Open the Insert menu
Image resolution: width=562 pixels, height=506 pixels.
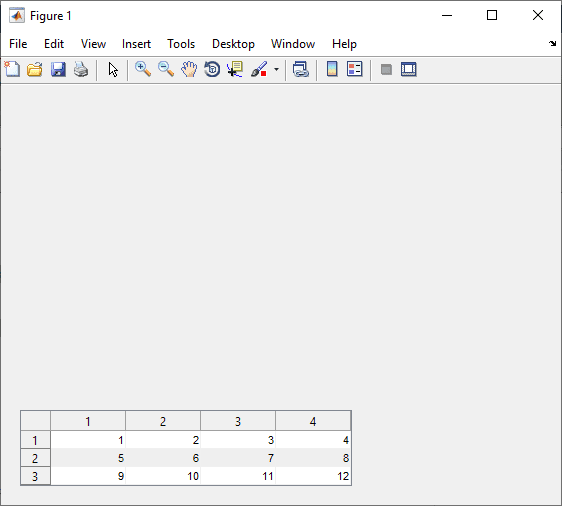[136, 44]
